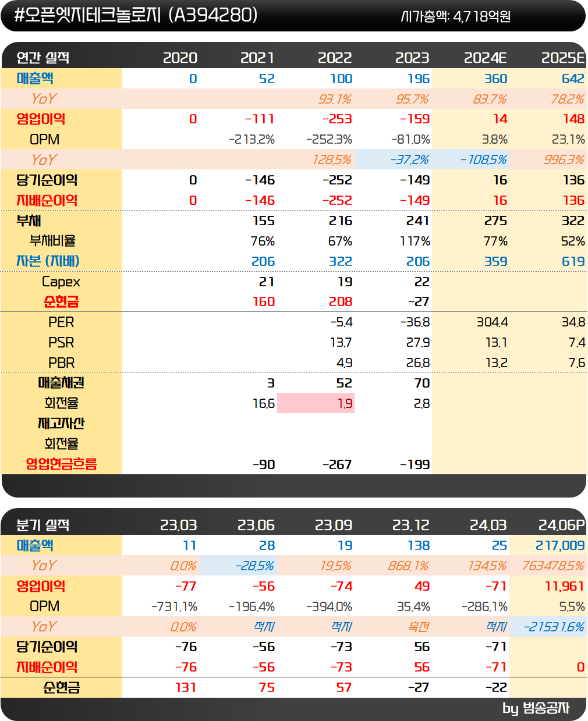Click the title #오픈엣지테크놀로지 (A394280)
This screenshot has height=721, width=588.
[136, 15]
